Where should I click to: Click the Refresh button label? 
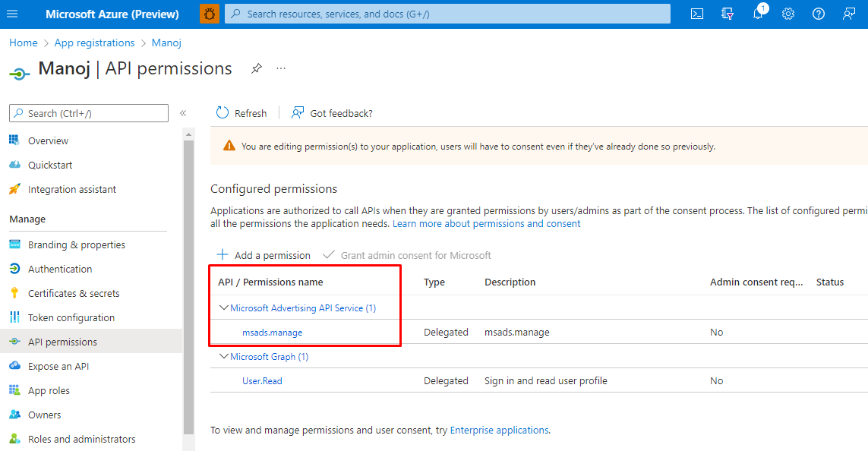(x=250, y=113)
